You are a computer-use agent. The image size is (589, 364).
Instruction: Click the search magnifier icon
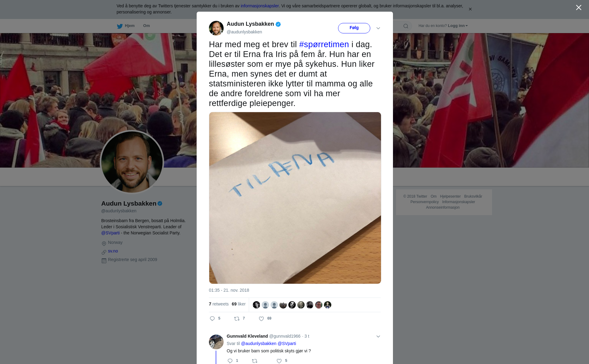(406, 26)
